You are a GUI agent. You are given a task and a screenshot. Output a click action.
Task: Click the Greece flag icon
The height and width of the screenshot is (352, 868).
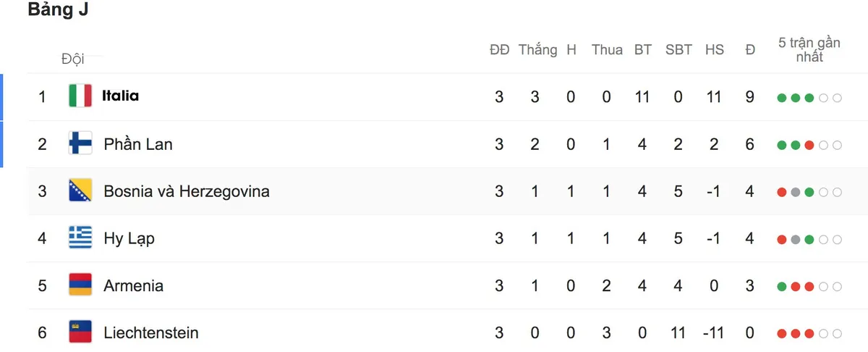80,238
